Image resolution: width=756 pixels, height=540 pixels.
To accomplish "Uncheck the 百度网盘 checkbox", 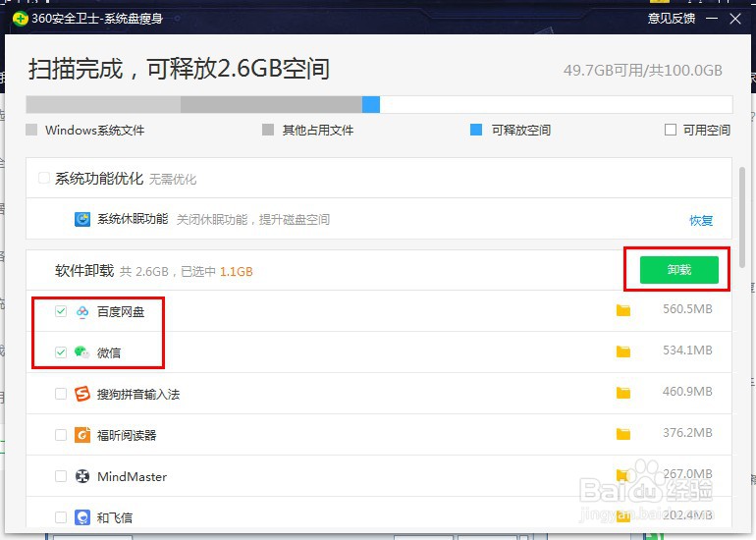I will (x=61, y=311).
